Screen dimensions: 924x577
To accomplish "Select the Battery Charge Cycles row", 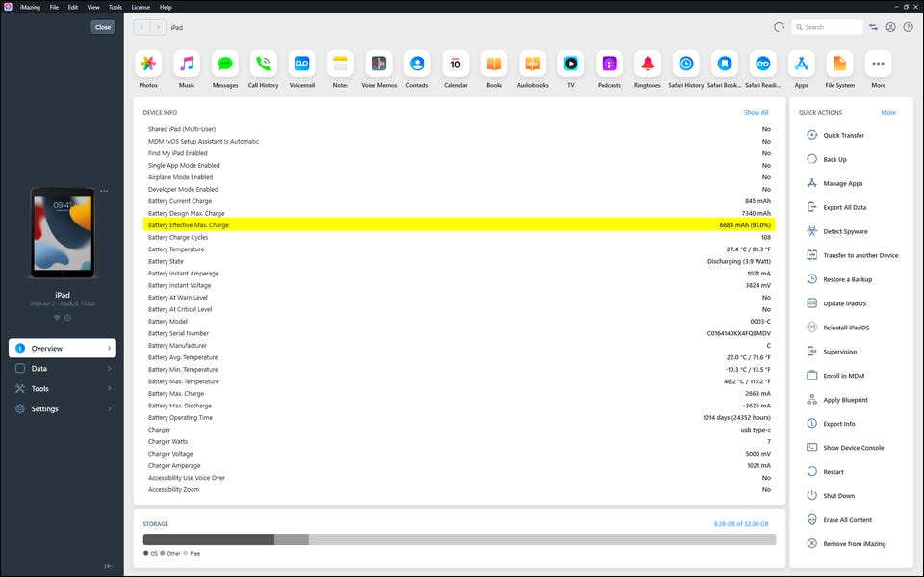I will pyautogui.click(x=459, y=237).
